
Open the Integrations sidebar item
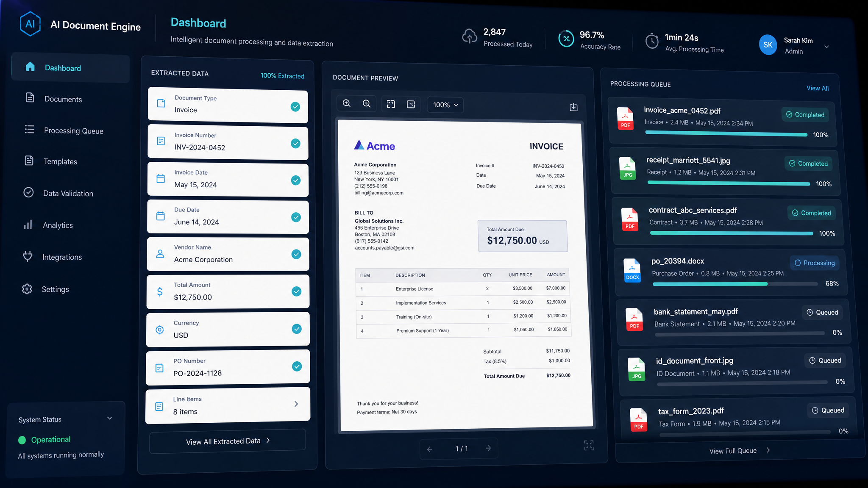click(x=52, y=257)
